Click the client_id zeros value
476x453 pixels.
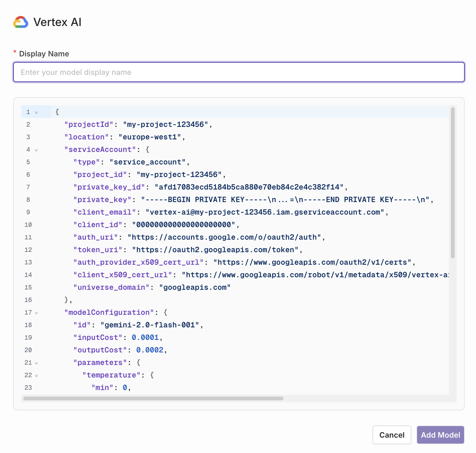[183, 225]
